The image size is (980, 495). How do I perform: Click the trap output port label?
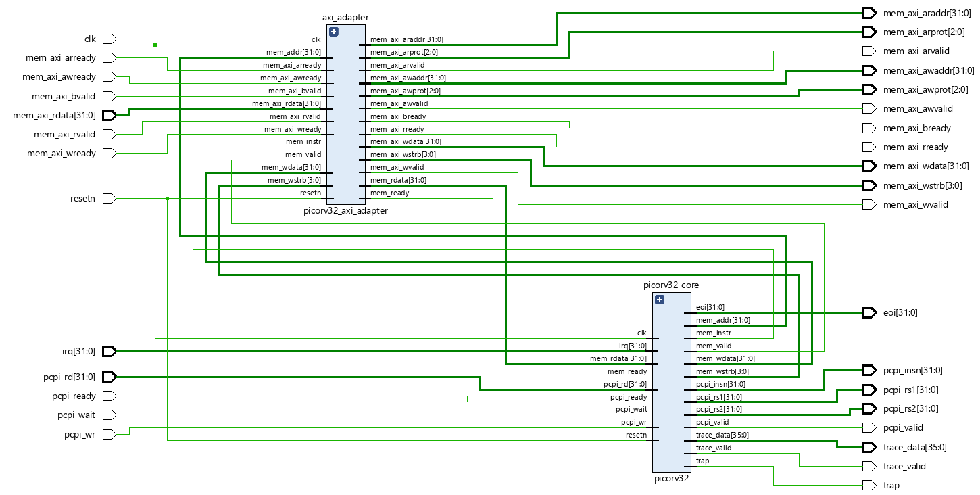pos(891,485)
